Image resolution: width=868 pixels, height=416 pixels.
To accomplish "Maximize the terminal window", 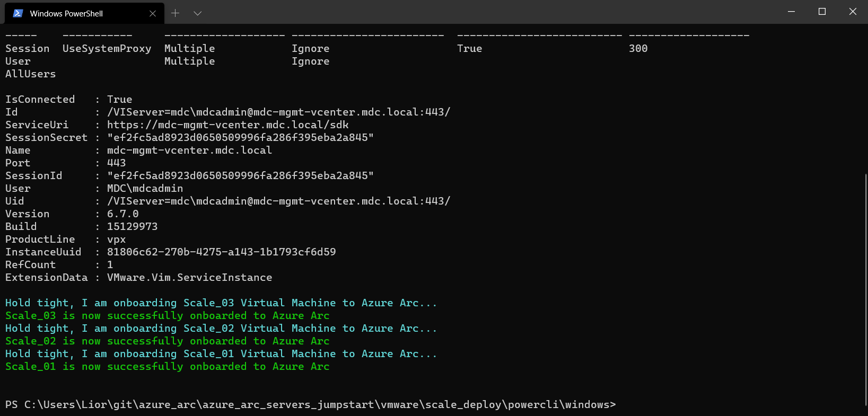I will point(822,12).
